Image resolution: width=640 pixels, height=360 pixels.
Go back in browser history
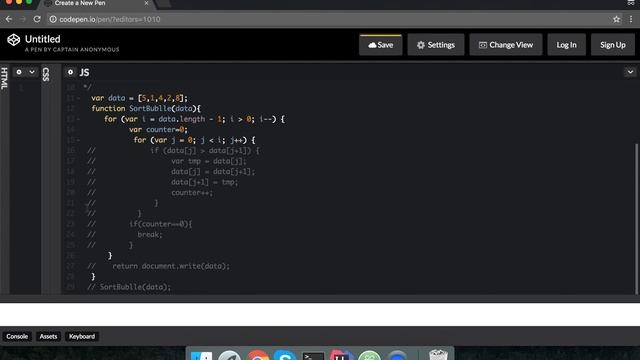tap(9, 19)
